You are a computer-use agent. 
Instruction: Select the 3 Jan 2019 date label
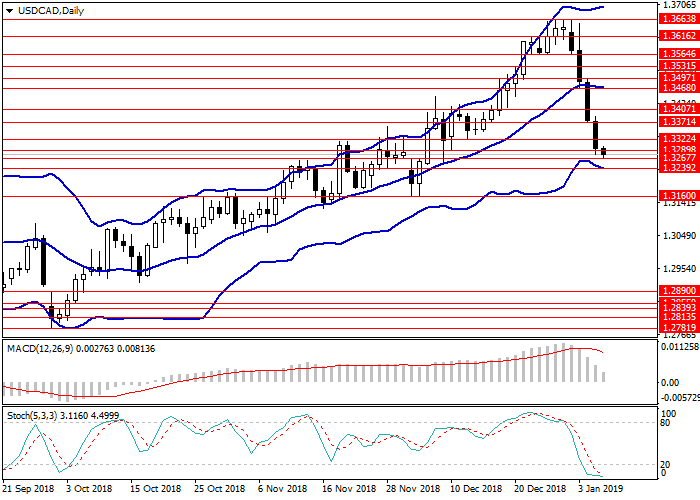(x=600, y=488)
